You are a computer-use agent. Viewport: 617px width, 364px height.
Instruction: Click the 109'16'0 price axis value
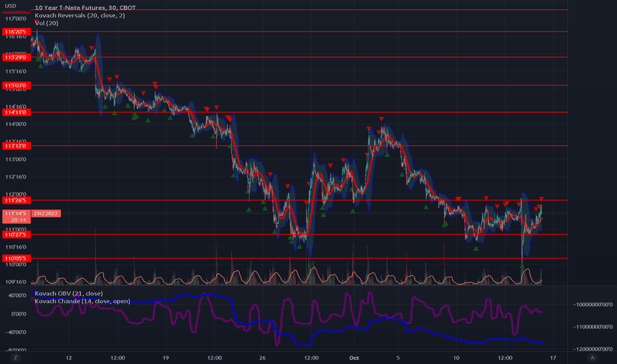click(x=16, y=282)
